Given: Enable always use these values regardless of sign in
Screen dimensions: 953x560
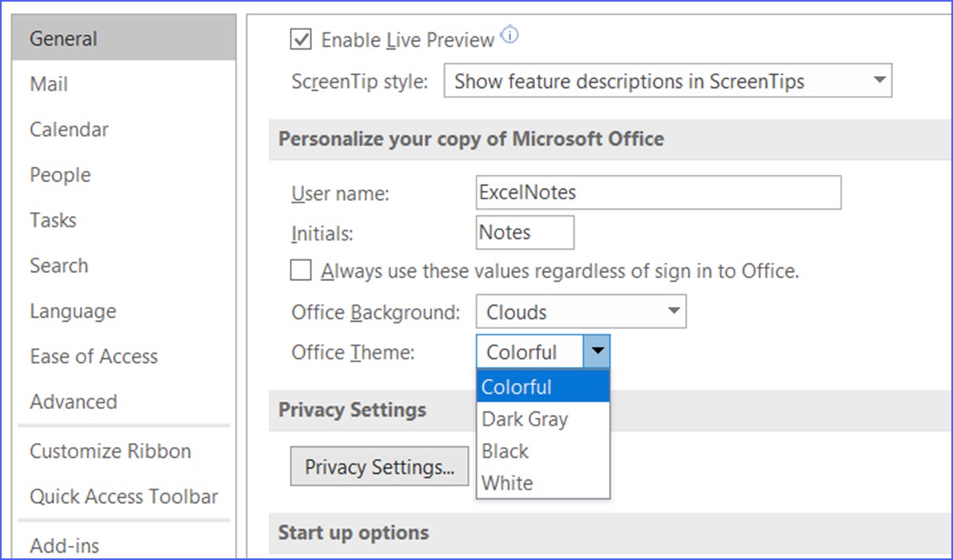Looking at the screenshot, I should click(x=301, y=271).
